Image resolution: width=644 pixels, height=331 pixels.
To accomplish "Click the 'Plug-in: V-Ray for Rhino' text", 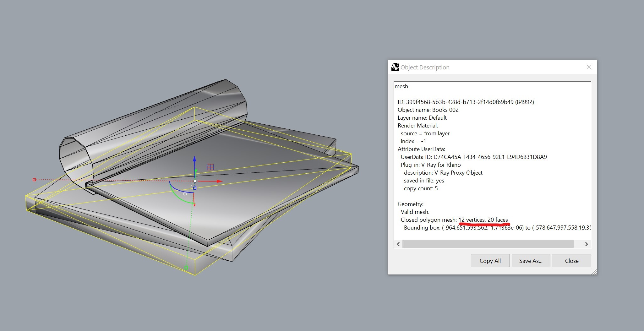I will pos(431,165).
